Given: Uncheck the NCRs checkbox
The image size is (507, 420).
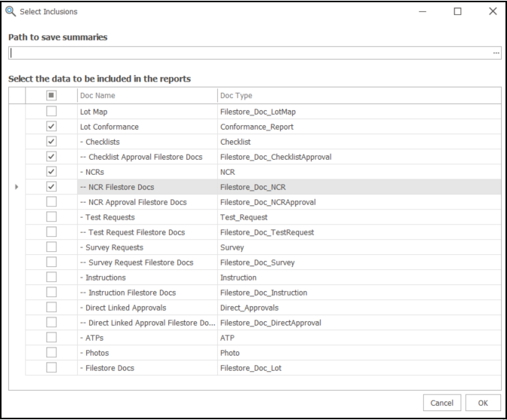Looking at the screenshot, I should coord(51,172).
